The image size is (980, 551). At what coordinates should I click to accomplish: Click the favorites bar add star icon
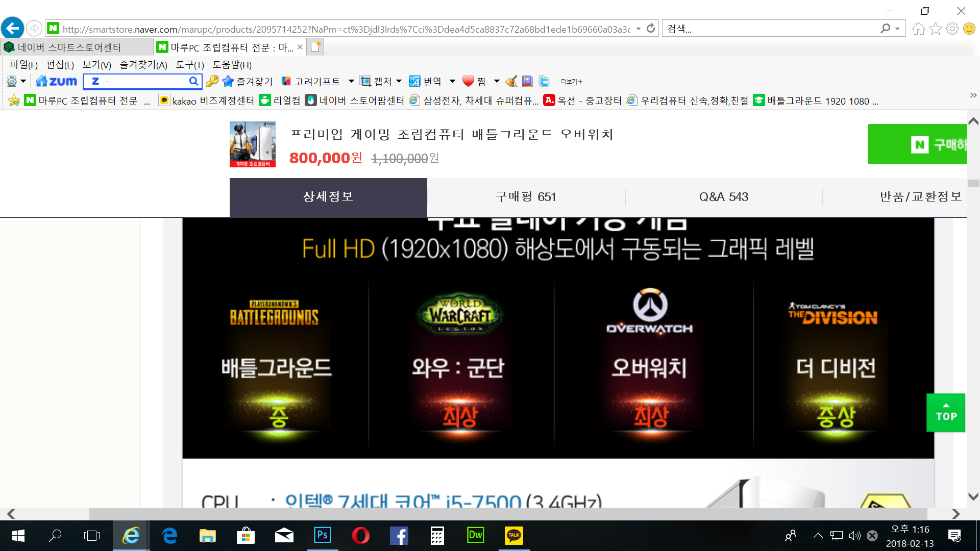tap(14, 101)
